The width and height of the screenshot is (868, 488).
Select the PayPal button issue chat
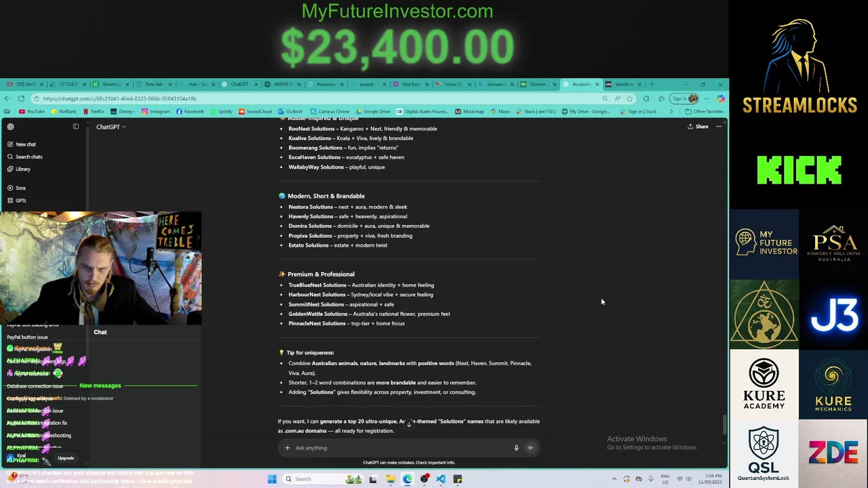point(27,337)
